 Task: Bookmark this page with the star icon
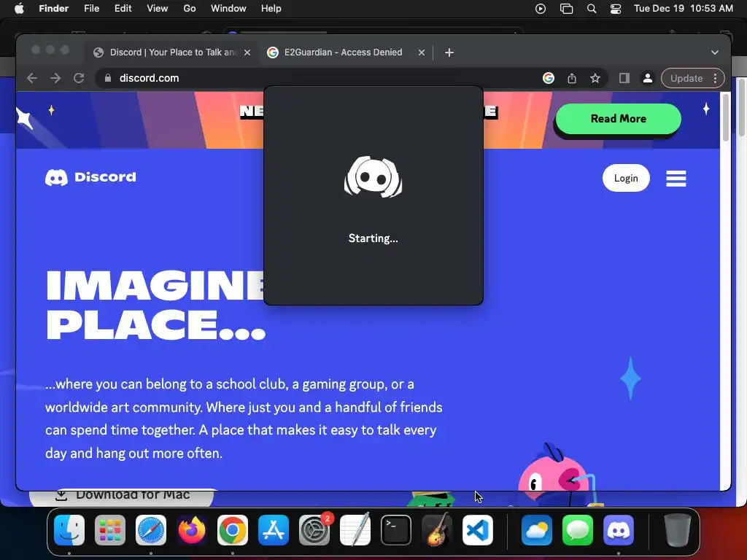pos(595,78)
